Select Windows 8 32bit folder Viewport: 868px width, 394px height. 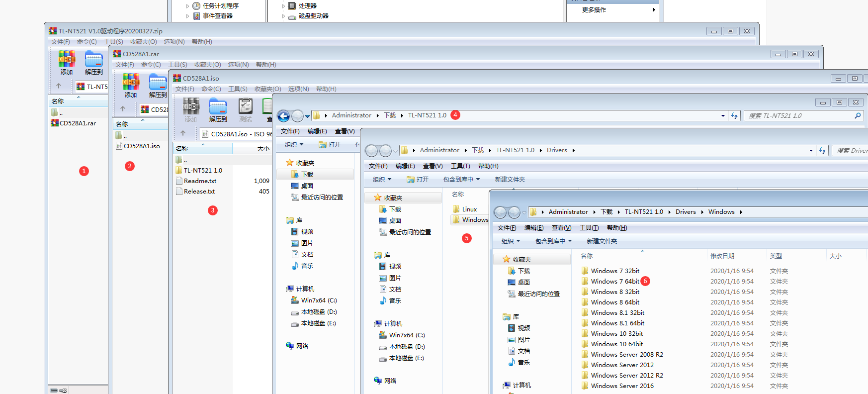tap(610, 292)
